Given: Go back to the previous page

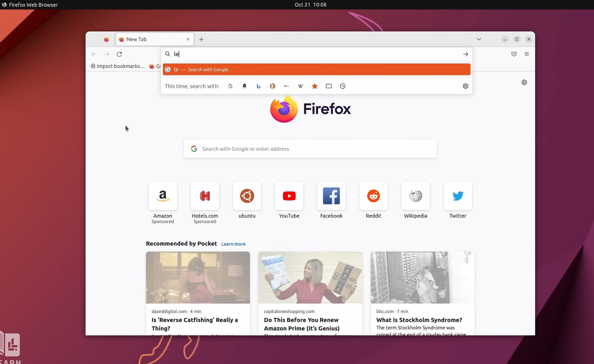Looking at the screenshot, I should (94, 54).
